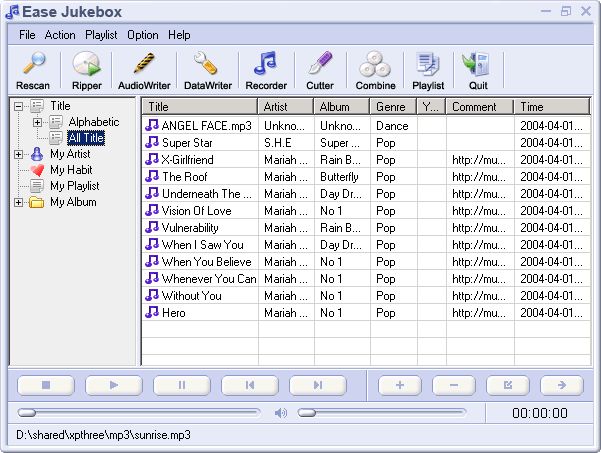Select All Title in the tree
Viewport: 601px width, 453px height.
click(86, 138)
